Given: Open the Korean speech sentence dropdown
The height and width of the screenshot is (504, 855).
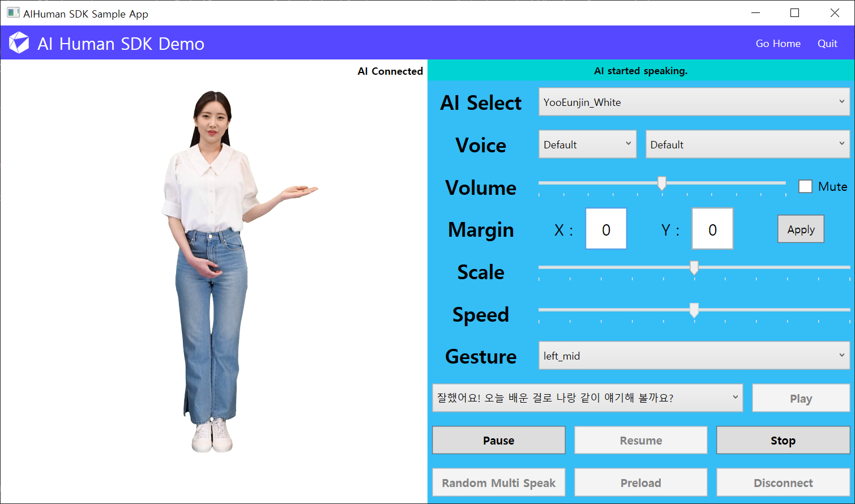Looking at the screenshot, I should click(x=588, y=398).
